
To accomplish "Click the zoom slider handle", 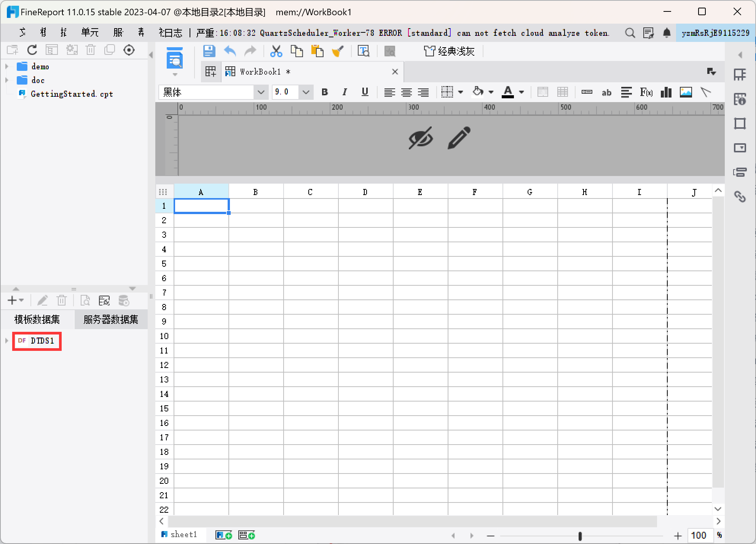I will pos(580,536).
